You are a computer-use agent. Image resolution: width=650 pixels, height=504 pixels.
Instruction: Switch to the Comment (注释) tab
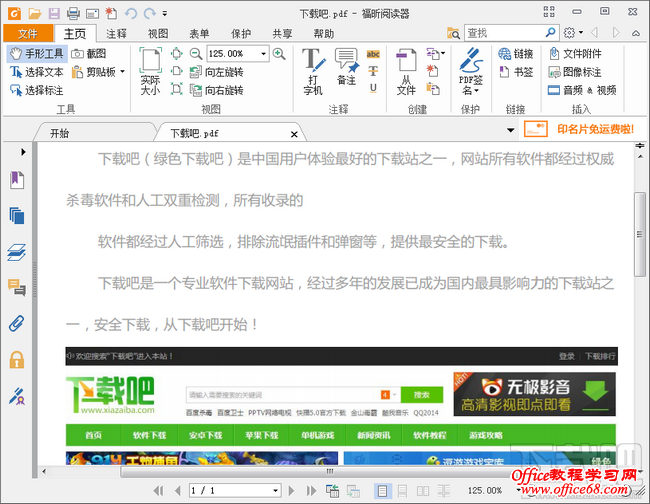(x=116, y=34)
